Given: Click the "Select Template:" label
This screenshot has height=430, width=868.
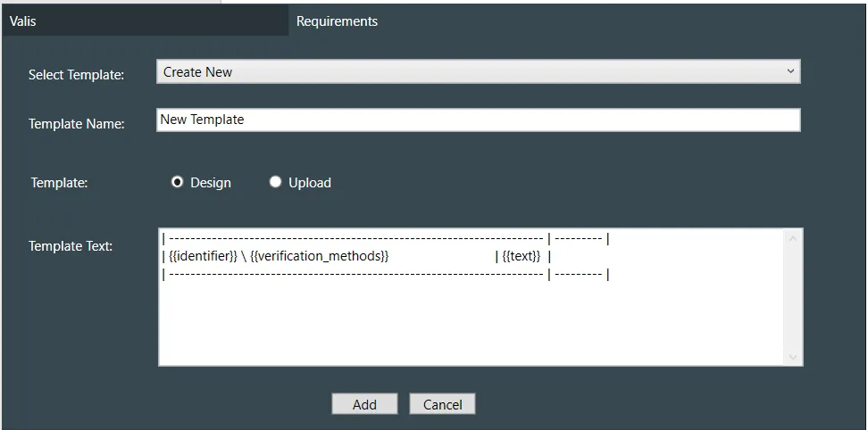Looking at the screenshot, I should pyautogui.click(x=76, y=75).
